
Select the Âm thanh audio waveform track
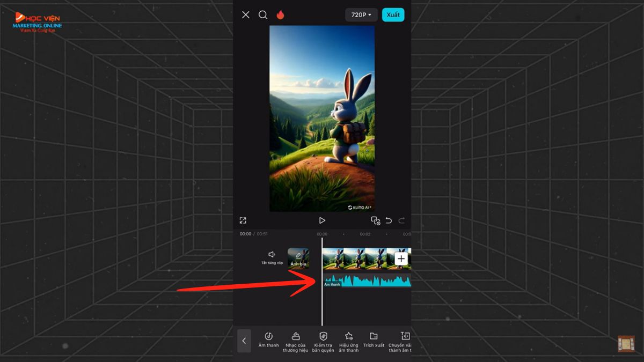[x=367, y=280]
